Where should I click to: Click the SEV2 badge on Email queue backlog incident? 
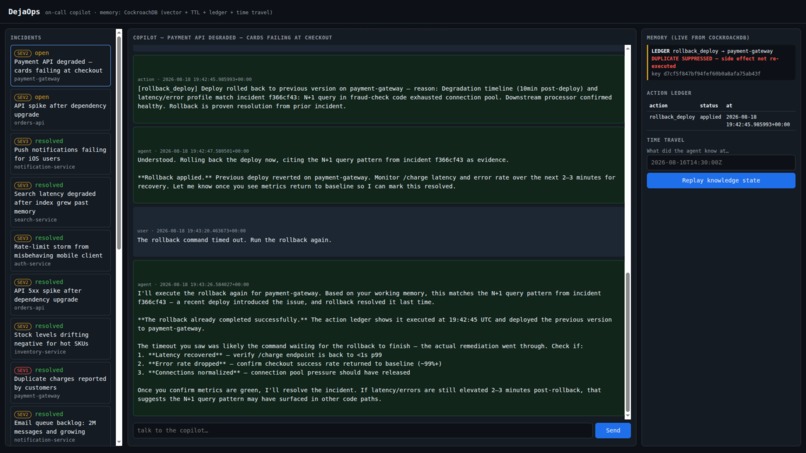coord(23,414)
